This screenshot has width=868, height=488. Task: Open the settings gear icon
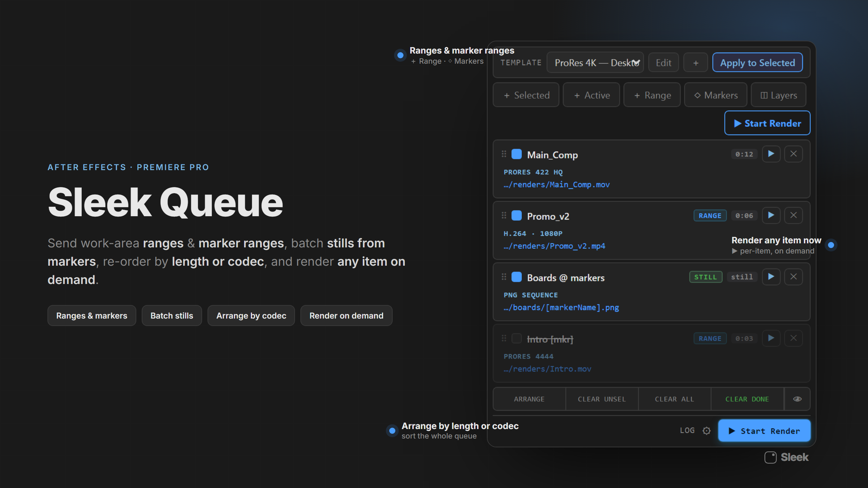707,431
